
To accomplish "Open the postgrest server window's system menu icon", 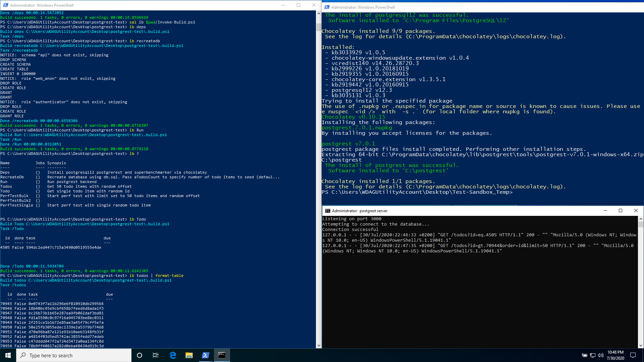I will 328,211.
